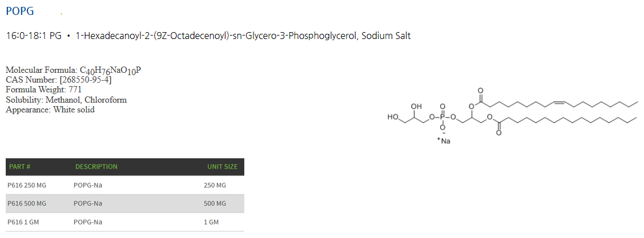
Task: Click the "UNIT SIZE" column header
Action: pos(222,167)
